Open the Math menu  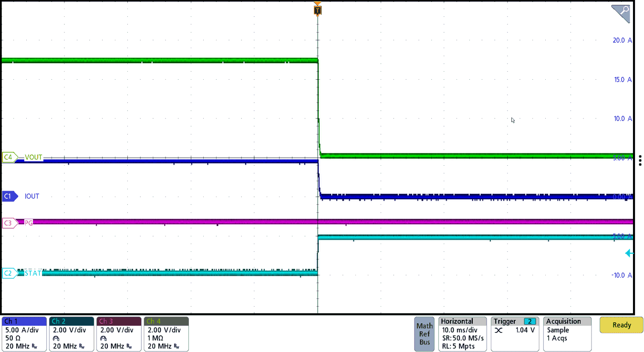(424, 325)
